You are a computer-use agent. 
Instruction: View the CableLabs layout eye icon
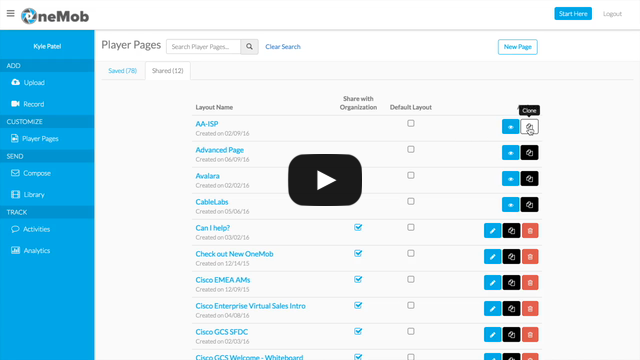(x=510, y=205)
